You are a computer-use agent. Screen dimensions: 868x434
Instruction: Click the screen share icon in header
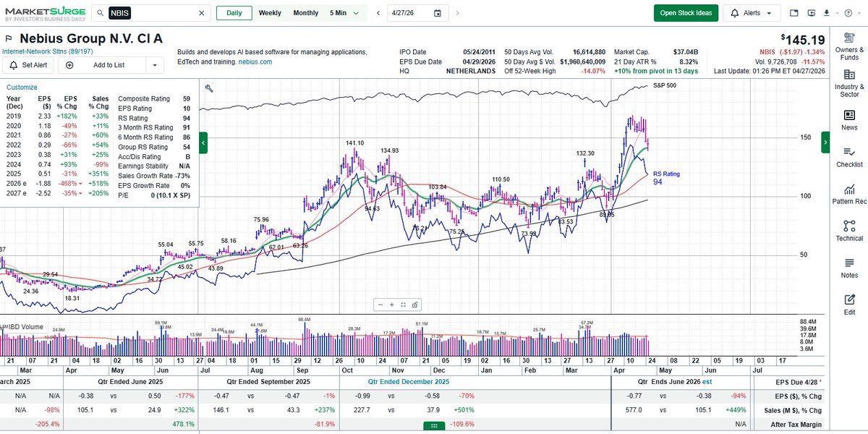coord(810,13)
